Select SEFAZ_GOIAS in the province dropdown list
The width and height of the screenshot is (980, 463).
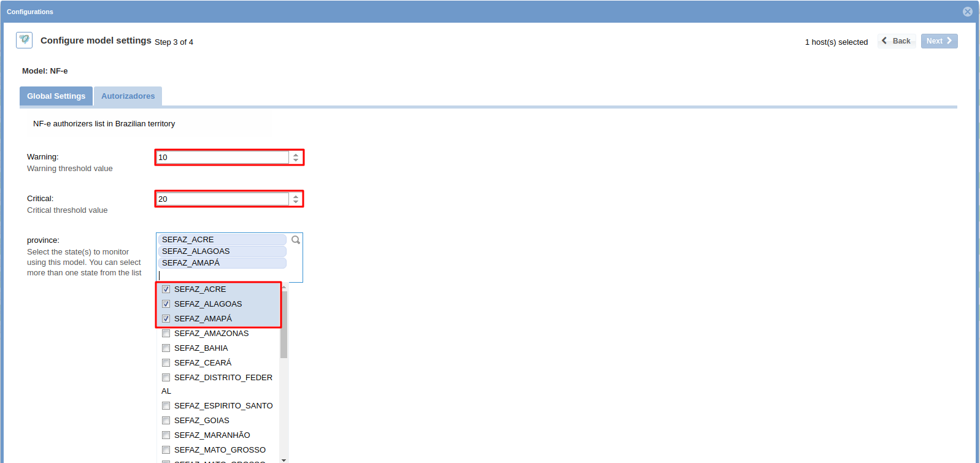(202, 421)
